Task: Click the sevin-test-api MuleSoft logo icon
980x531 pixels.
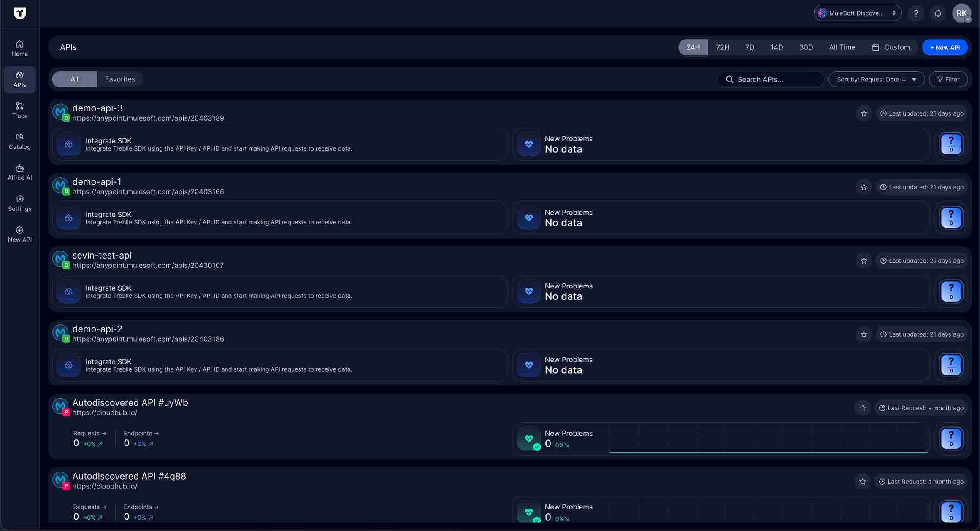Action: click(60, 259)
